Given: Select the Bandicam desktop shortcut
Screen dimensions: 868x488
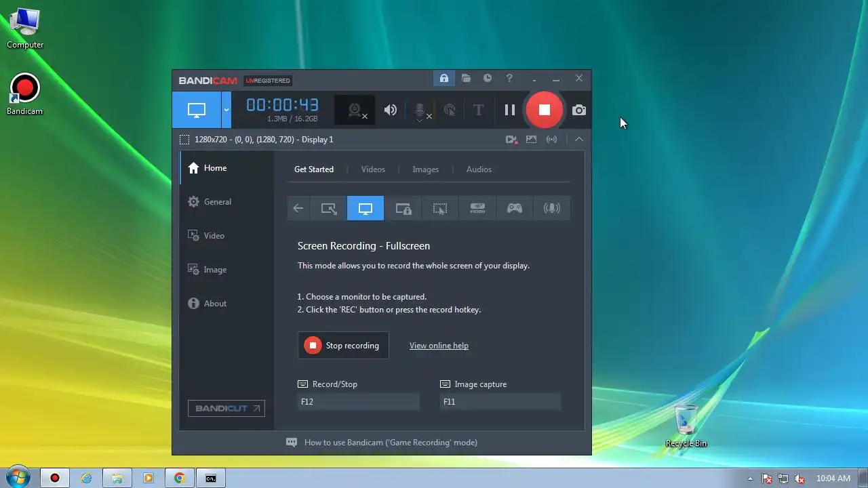Looking at the screenshot, I should 25,95.
